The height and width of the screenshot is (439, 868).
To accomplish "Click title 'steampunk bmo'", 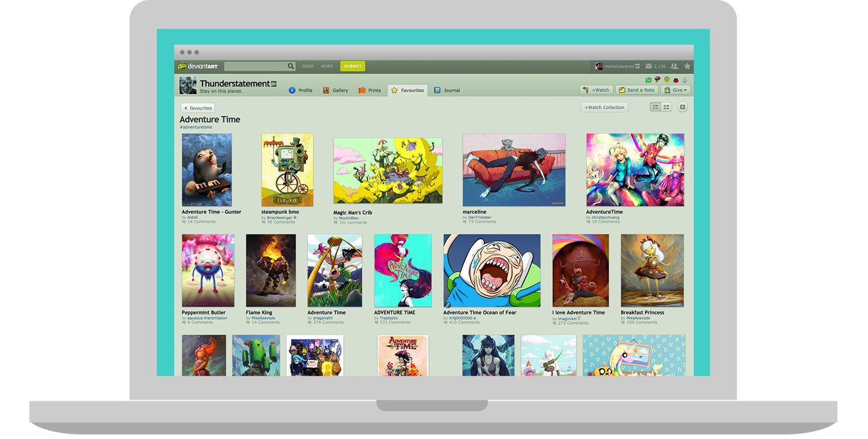I will (280, 212).
